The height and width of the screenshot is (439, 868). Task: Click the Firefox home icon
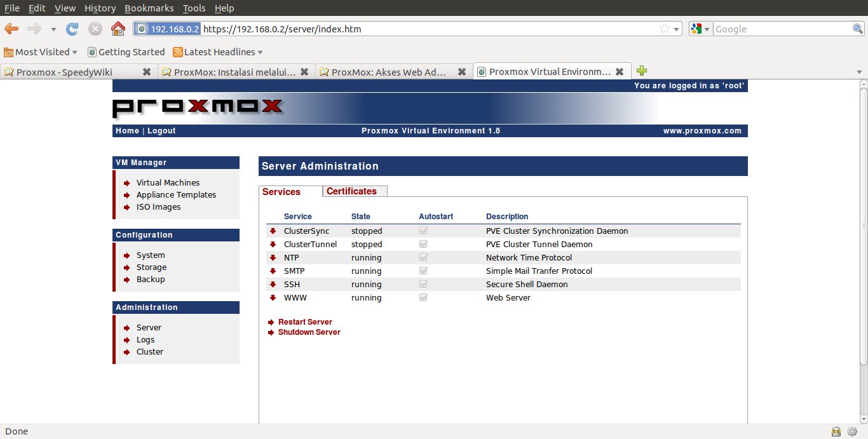click(118, 29)
